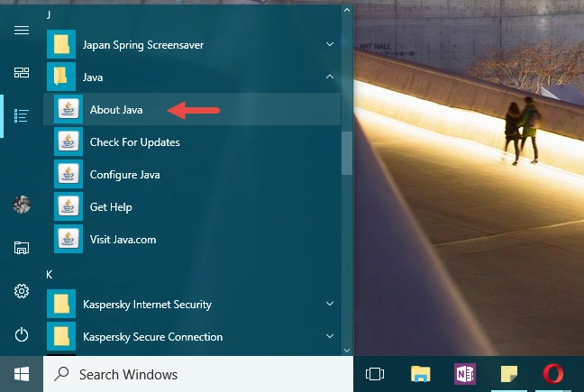Click the Java icon beside Configure Java
Viewport: 584px width, 392px height.
68,174
